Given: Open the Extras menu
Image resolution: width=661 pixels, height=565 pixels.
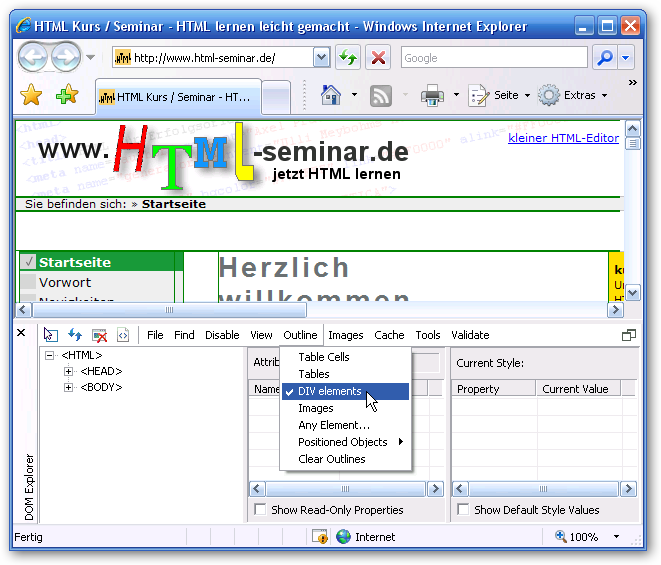Looking at the screenshot, I should pos(573,96).
